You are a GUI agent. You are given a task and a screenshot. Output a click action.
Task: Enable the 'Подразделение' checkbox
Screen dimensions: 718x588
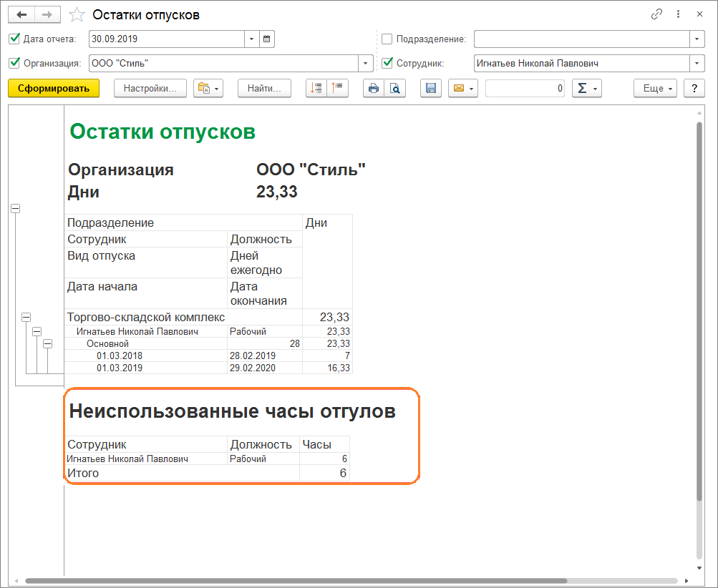coord(387,39)
